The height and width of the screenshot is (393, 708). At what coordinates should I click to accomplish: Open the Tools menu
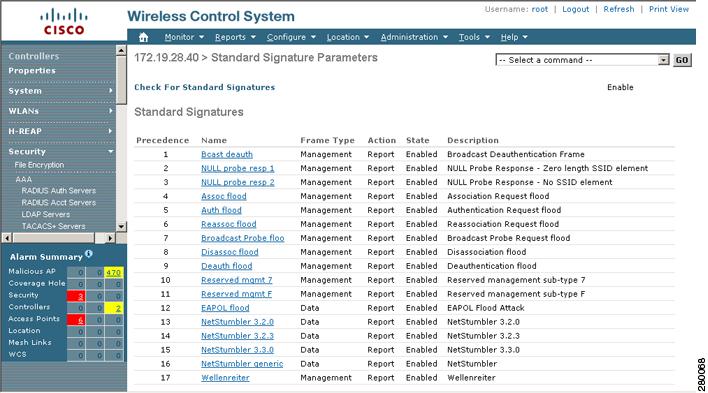pyautogui.click(x=474, y=37)
